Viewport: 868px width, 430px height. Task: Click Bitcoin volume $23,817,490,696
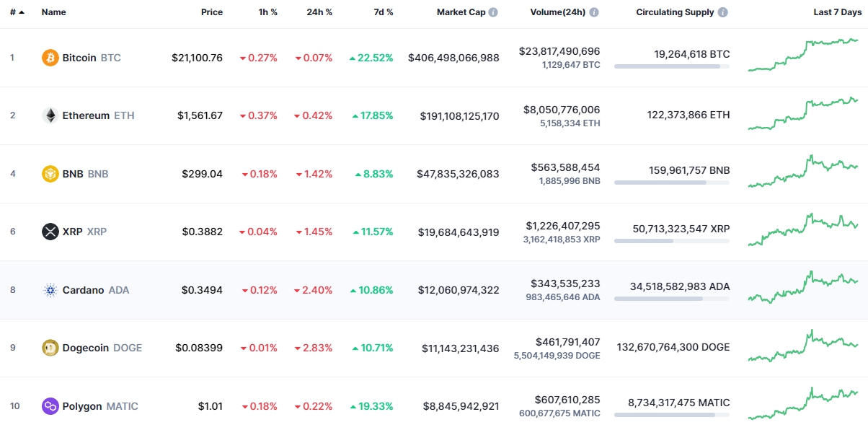559,51
